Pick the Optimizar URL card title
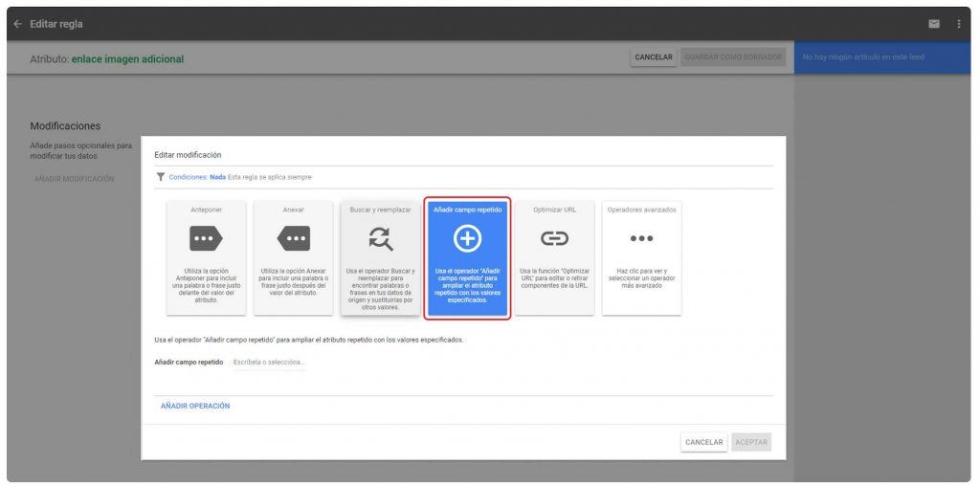The image size is (980, 487). (x=554, y=210)
